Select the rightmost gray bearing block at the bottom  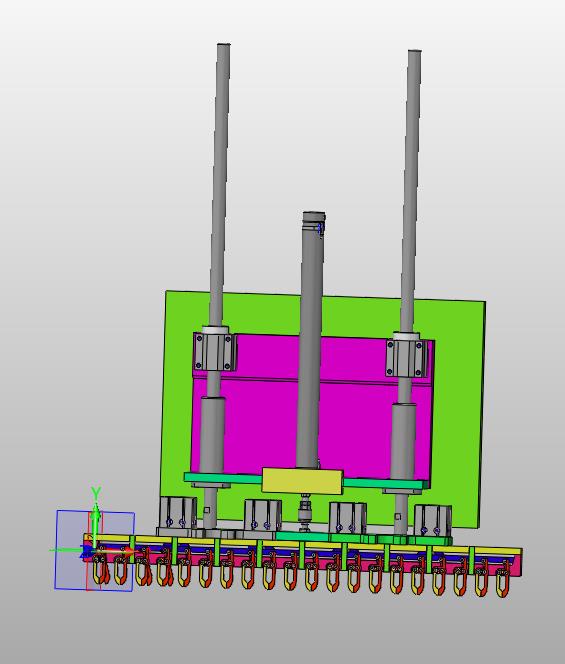click(x=432, y=521)
